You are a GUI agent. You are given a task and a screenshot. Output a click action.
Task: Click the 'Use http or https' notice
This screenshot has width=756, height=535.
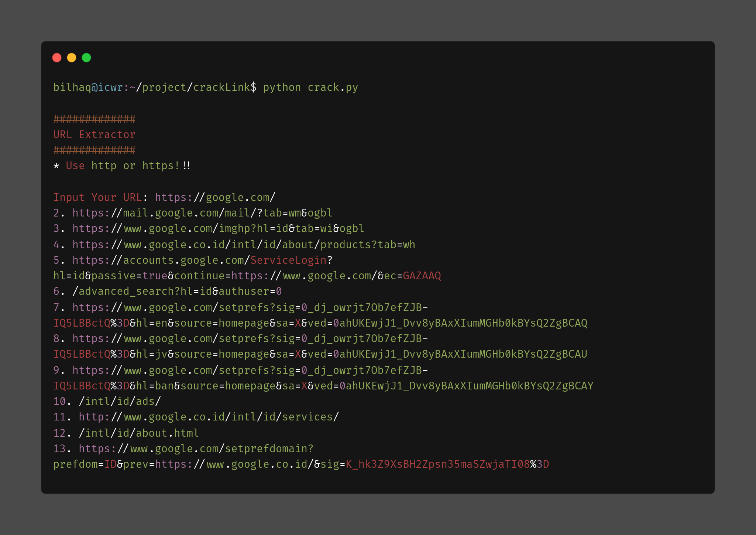click(x=123, y=166)
